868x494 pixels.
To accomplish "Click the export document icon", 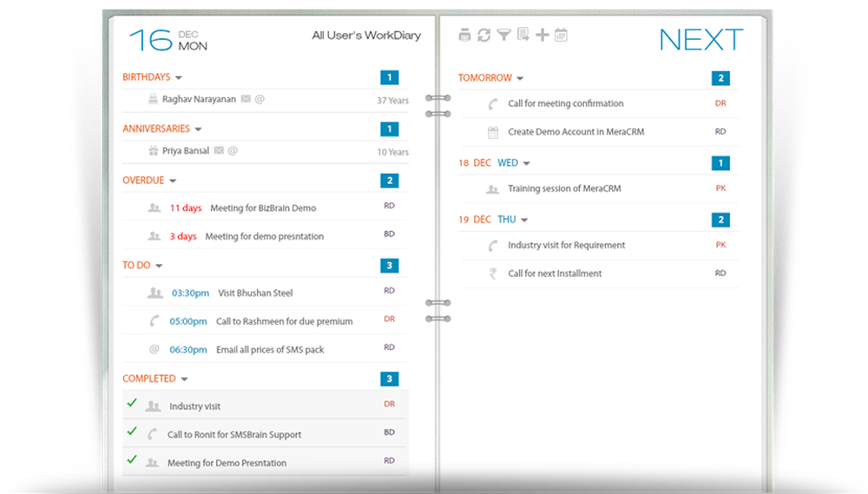I will pos(523,35).
